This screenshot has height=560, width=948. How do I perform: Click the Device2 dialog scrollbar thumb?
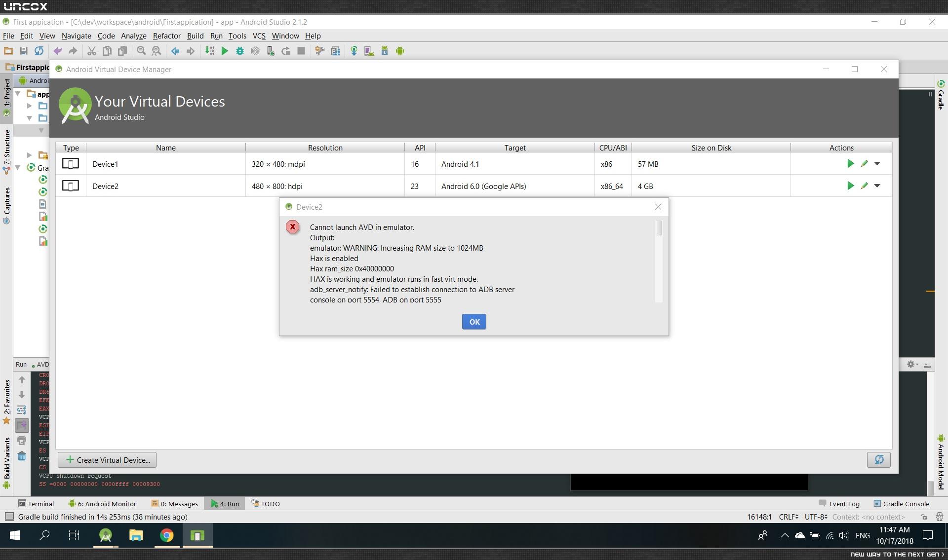(659, 228)
